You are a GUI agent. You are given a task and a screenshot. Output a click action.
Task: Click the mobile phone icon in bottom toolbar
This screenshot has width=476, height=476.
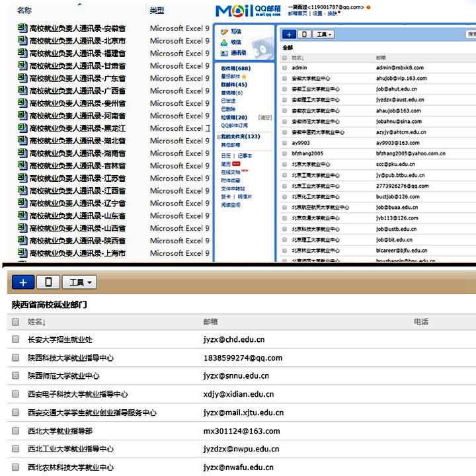(48, 282)
